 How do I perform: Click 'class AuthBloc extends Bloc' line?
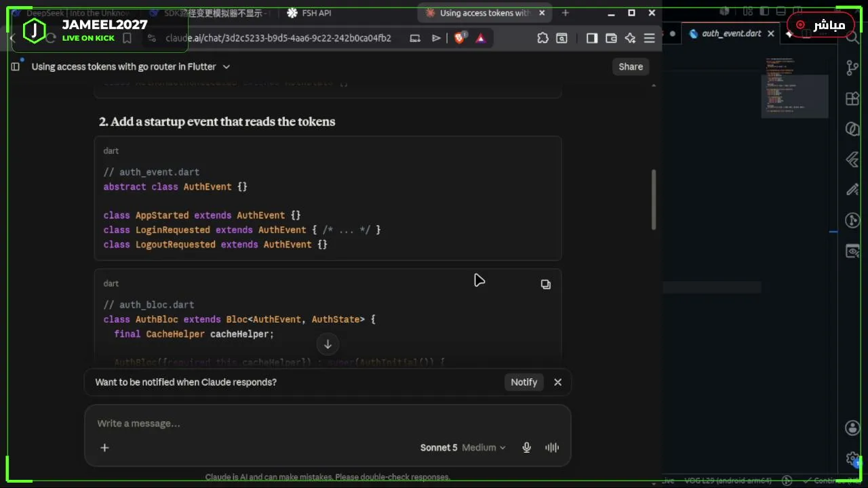pos(239,319)
